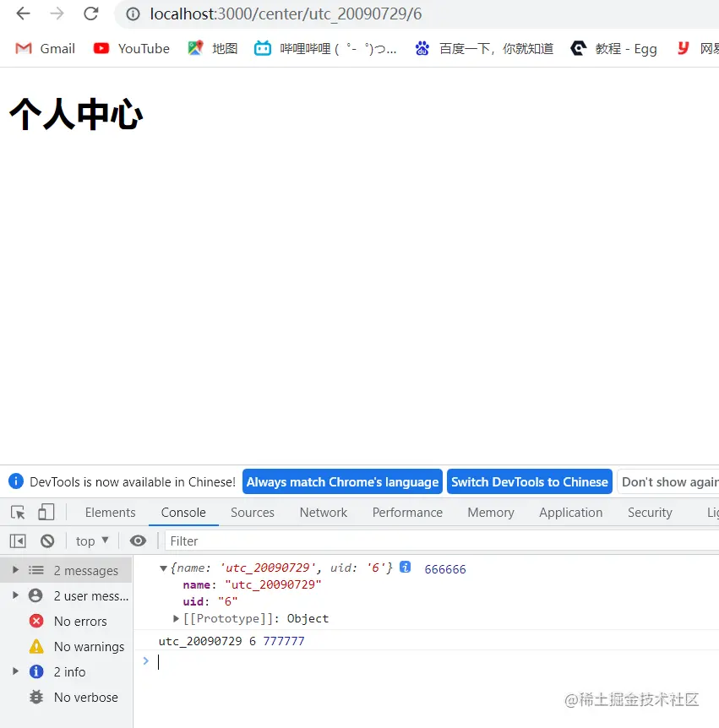Click the yellow warning triangle icon
The width and height of the screenshot is (719, 728).
point(36,646)
